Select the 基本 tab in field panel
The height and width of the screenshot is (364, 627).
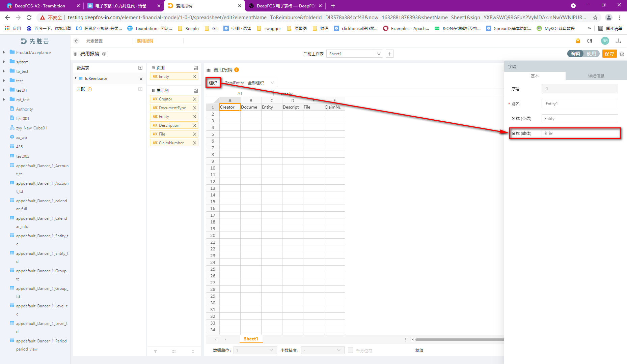(x=535, y=76)
